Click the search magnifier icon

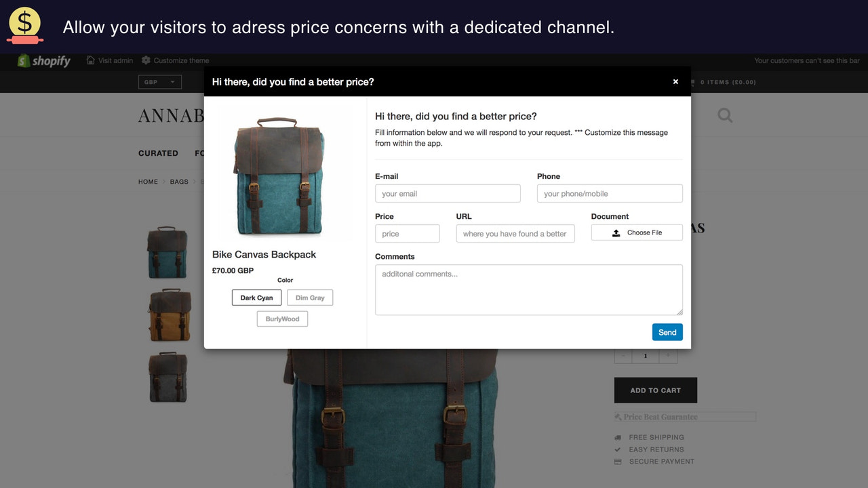[x=724, y=115]
